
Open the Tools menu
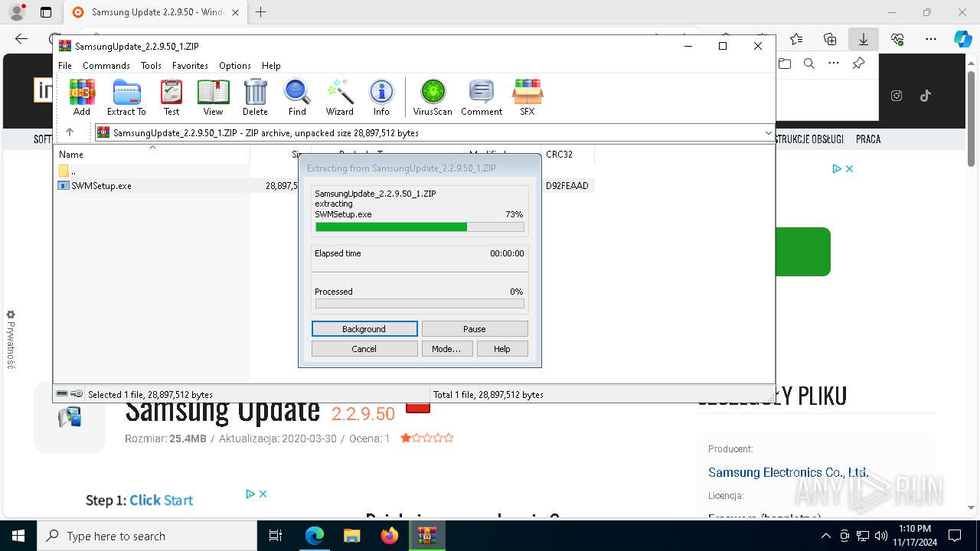tap(151, 66)
